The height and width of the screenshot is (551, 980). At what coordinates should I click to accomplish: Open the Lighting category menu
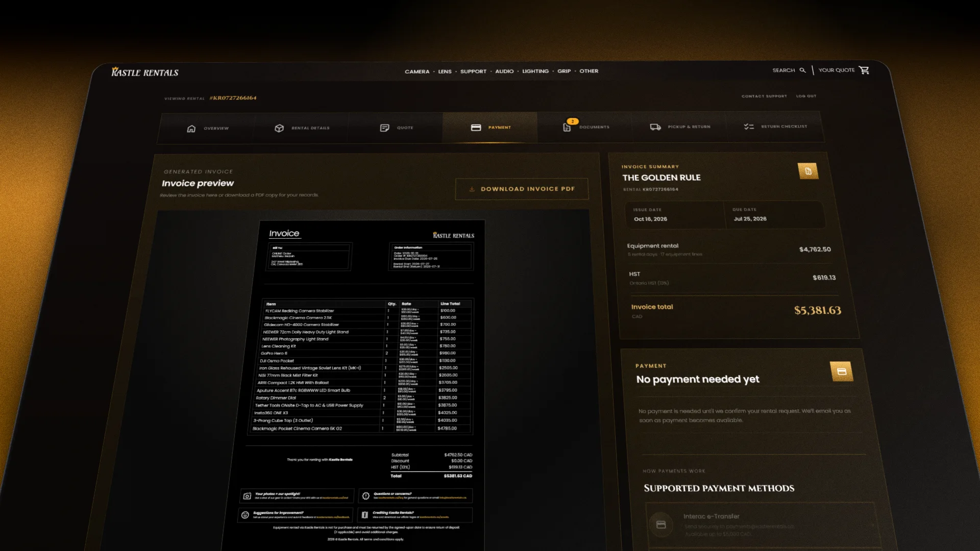click(535, 71)
